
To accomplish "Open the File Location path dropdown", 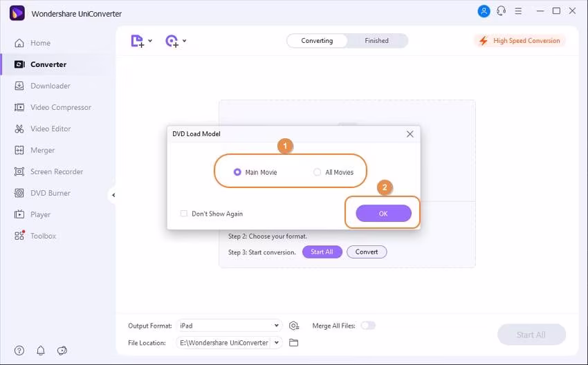I will click(x=277, y=342).
